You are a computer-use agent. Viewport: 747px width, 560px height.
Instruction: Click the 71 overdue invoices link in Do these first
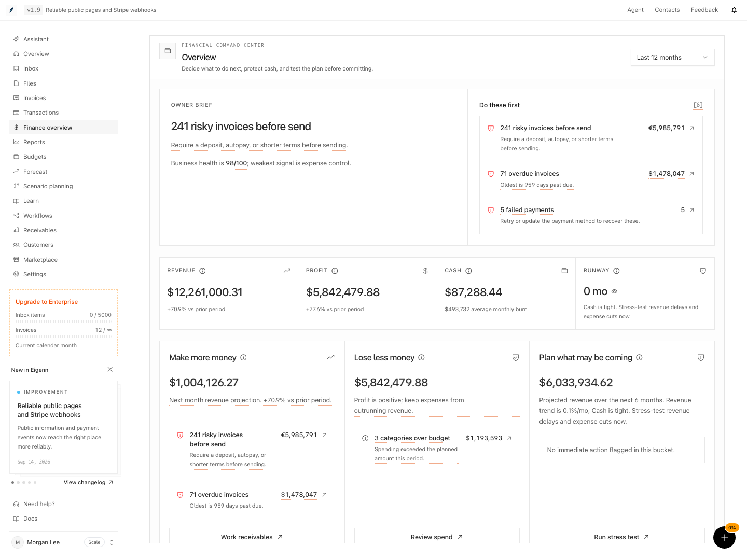[x=530, y=174]
